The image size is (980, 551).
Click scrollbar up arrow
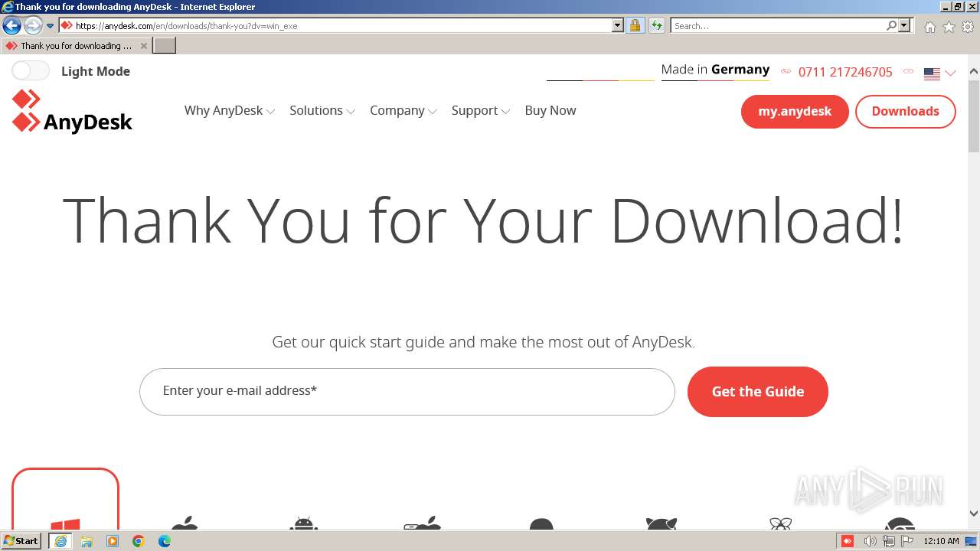[x=974, y=72]
